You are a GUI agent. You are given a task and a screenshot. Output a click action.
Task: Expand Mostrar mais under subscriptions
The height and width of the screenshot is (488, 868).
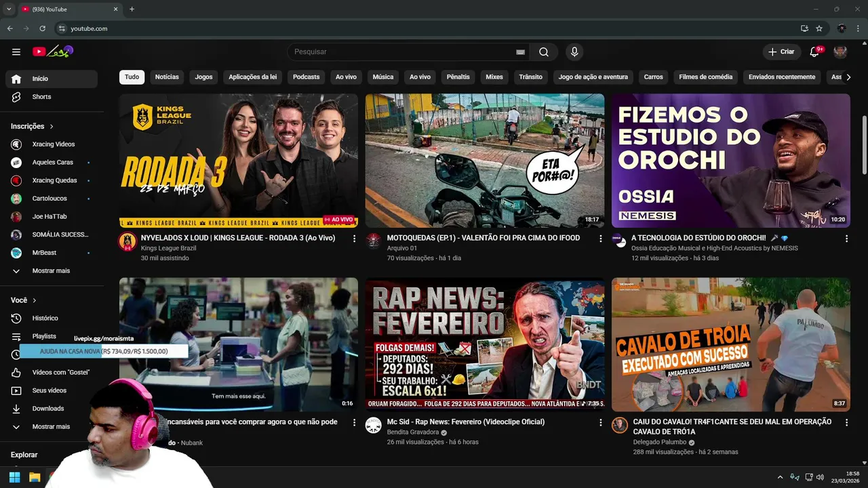tap(52, 271)
